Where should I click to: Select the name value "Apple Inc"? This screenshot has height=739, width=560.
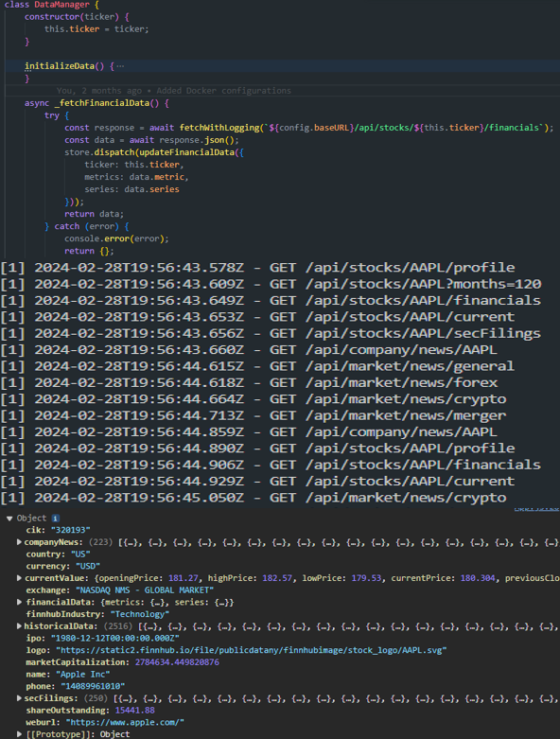tap(83, 674)
